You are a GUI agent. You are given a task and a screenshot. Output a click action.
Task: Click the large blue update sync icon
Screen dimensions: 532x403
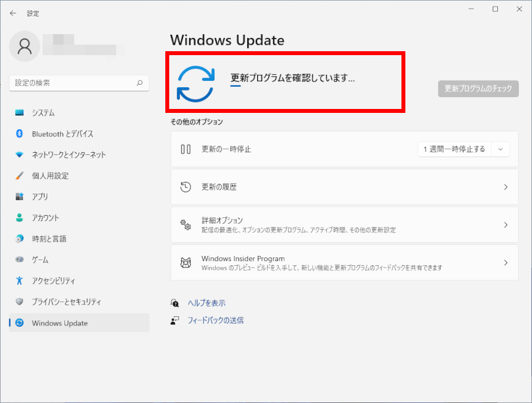click(x=195, y=84)
